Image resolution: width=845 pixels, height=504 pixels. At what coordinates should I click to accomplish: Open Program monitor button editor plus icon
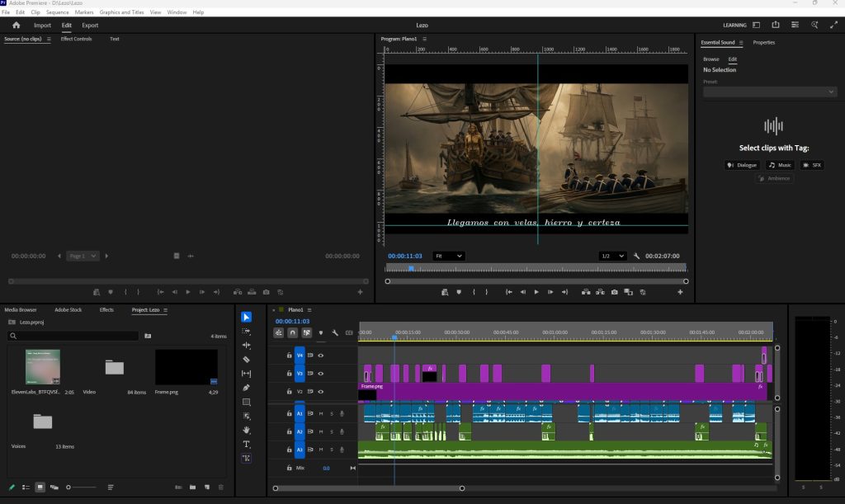(680, 292)
